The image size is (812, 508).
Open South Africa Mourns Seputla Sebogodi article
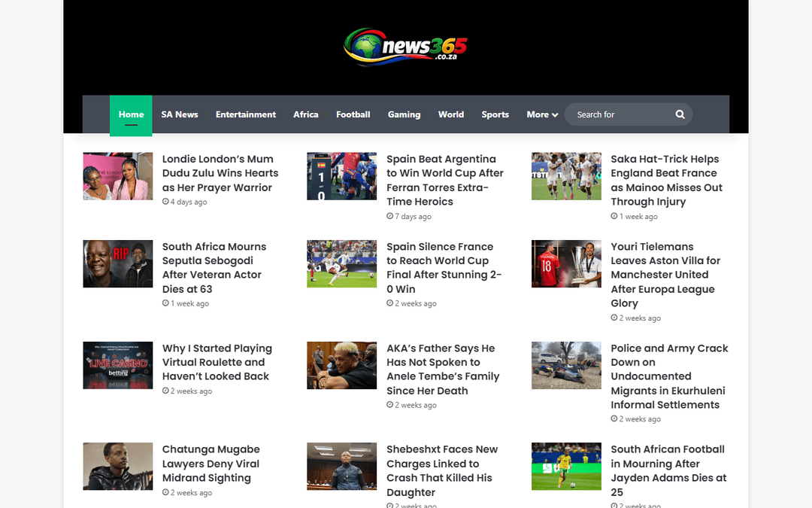[x=214, y=267]
